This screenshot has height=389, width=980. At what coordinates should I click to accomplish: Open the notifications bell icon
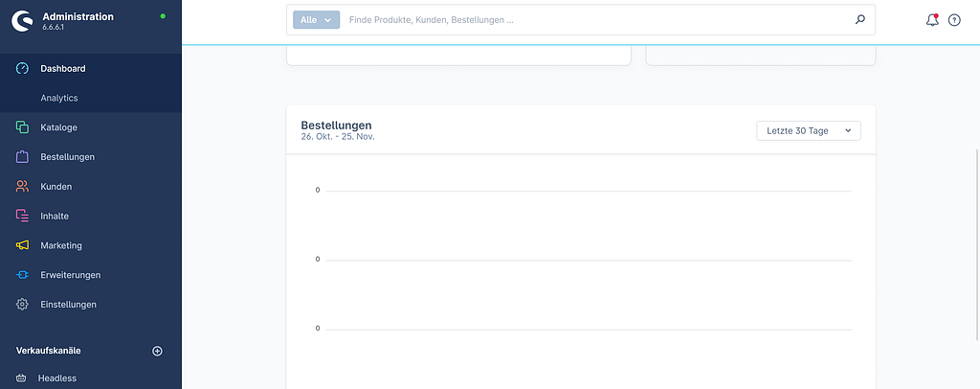(x=932, y=19)
